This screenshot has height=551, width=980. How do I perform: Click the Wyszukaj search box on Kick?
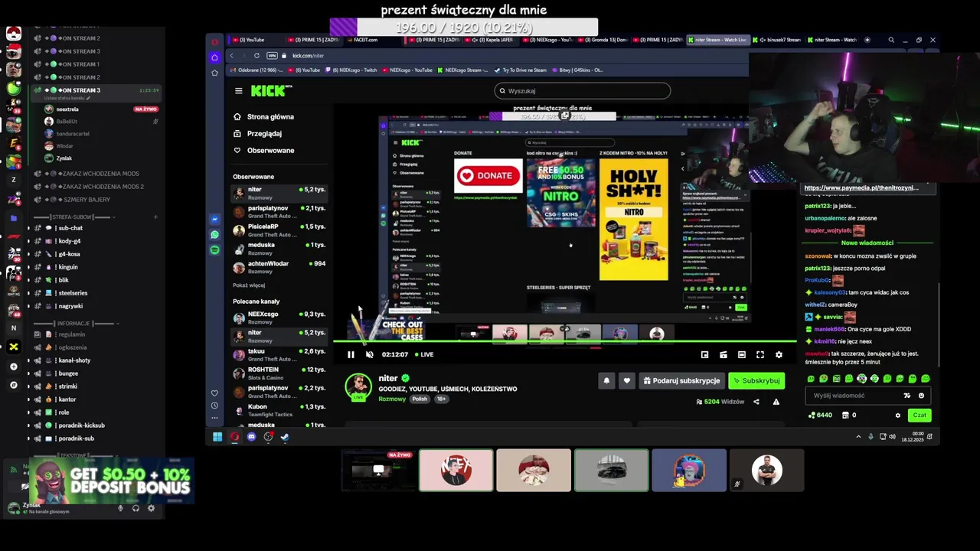pos(583,90)
